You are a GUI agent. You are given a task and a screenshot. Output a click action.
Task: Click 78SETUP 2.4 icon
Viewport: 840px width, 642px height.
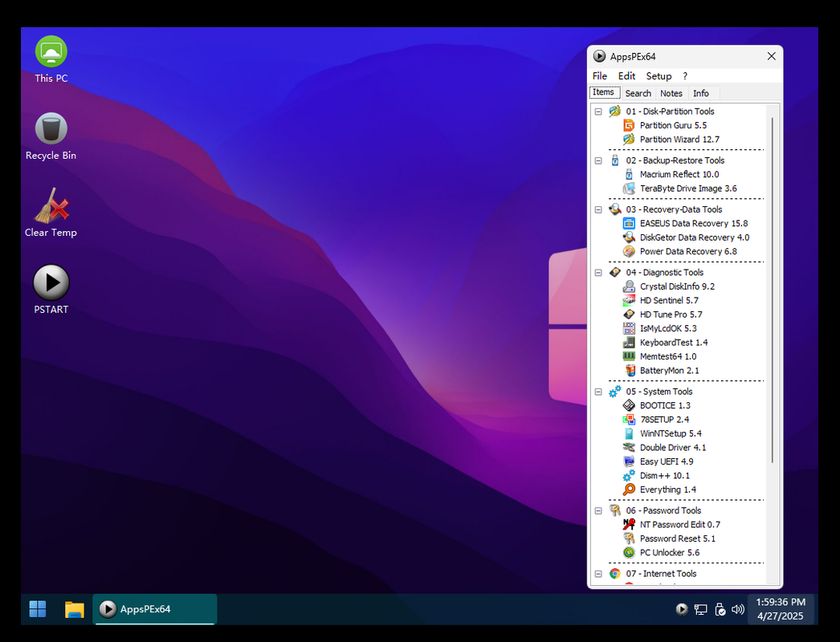pos(629,419)
